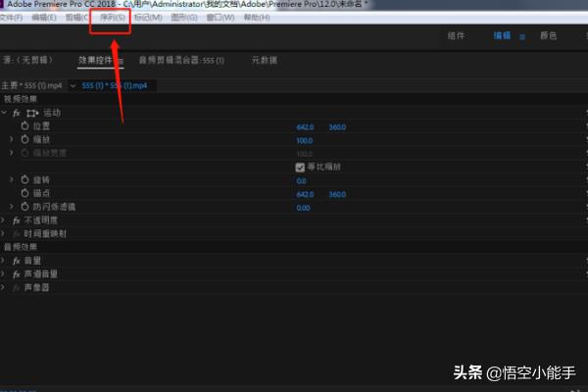Click the 缩放 value 100.0
The width and height of the screenshot is (588, 392).
[304, 141]
